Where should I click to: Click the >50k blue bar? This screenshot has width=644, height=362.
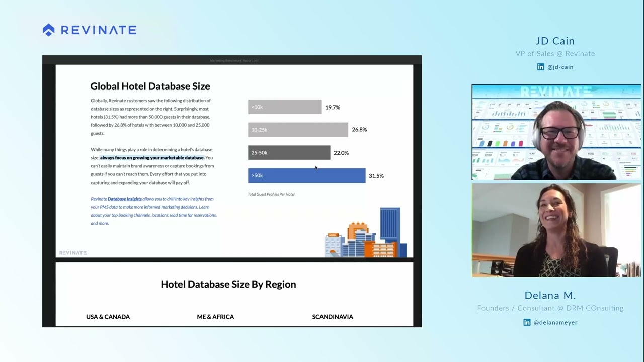coord(306,175)
